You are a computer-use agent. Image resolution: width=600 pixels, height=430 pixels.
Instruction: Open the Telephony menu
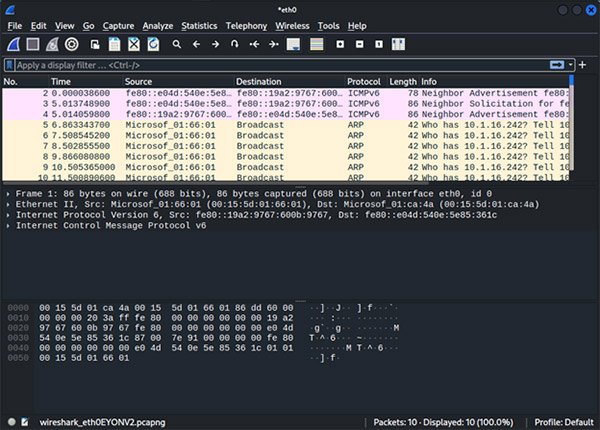[x=245, y=25]
